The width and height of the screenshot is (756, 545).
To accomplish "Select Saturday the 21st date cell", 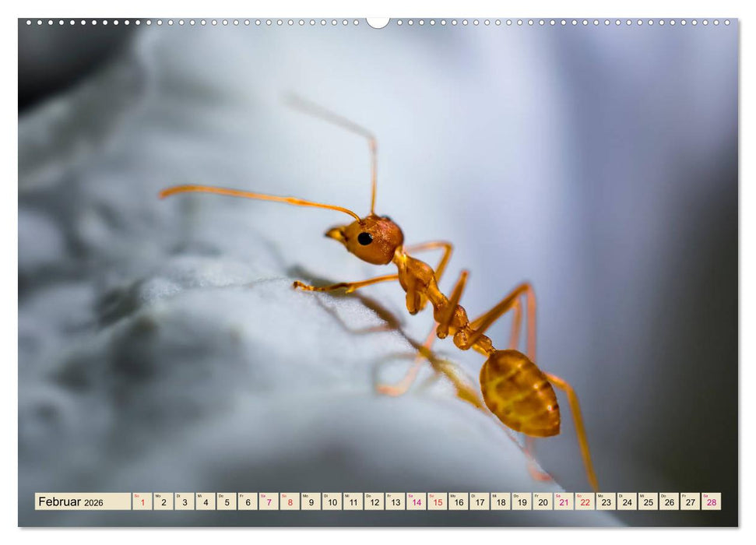I will 563,501.
